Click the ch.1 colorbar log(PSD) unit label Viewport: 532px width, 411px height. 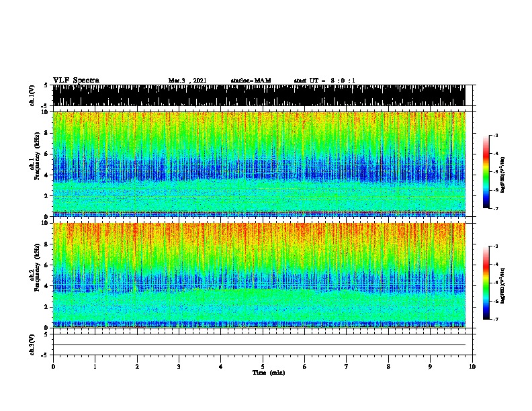coord(503,175)
